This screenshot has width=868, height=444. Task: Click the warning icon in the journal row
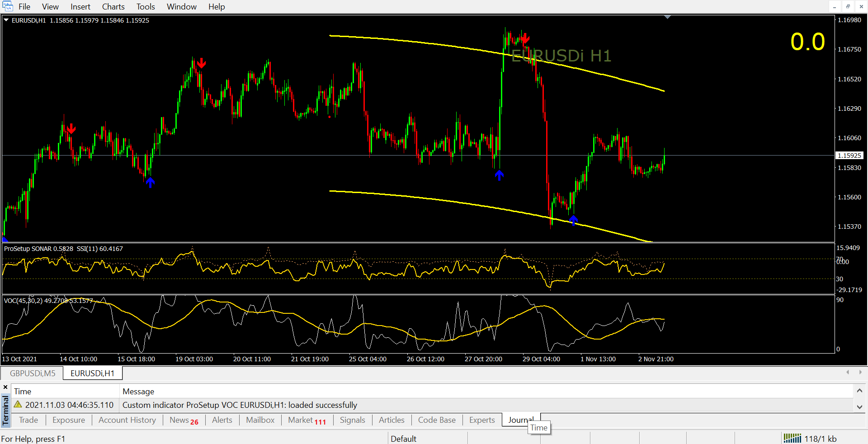coord(18,405)
